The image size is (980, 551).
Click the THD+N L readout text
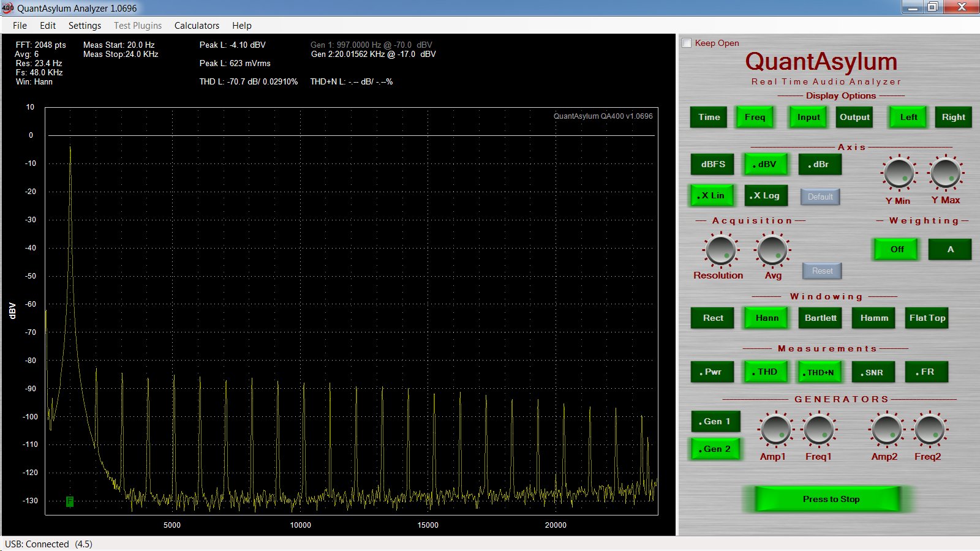click(352, 81)
